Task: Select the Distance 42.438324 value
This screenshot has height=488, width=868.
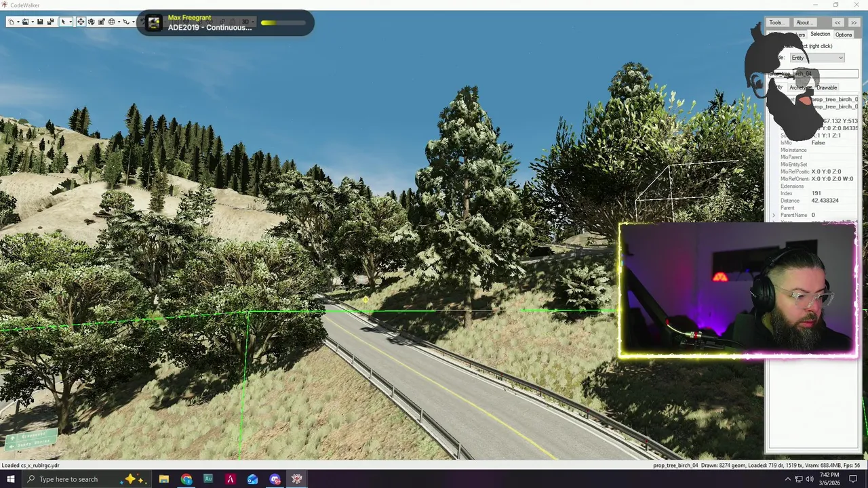Action: pos(825,201)
